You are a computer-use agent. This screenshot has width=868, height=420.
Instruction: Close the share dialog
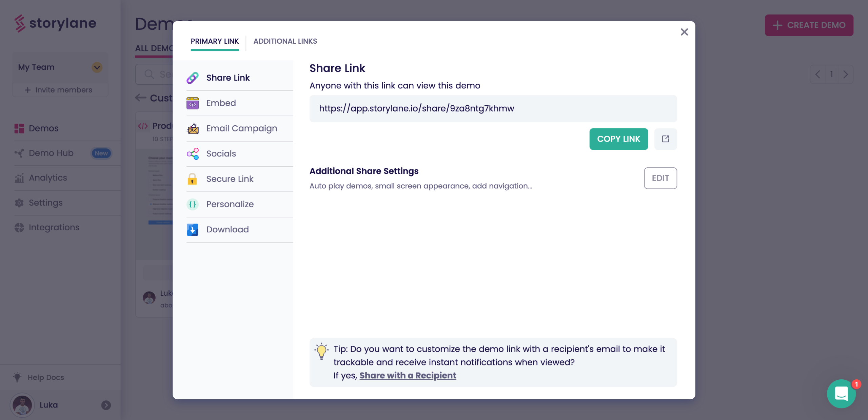[684, 32]
